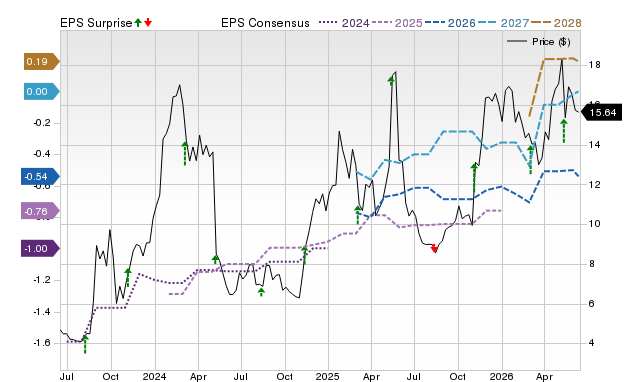
Task: Select the green surprise arrow in May 2024
Action: tap(215, 259)
